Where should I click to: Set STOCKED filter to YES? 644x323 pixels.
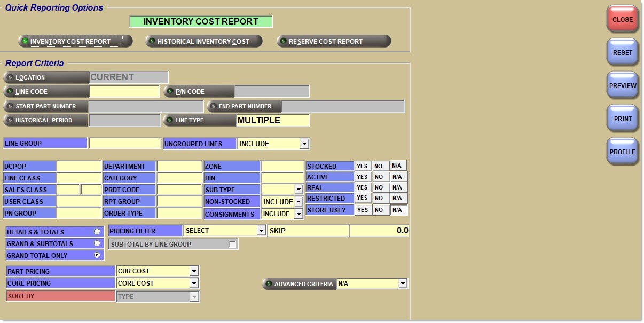click(363, 166)
